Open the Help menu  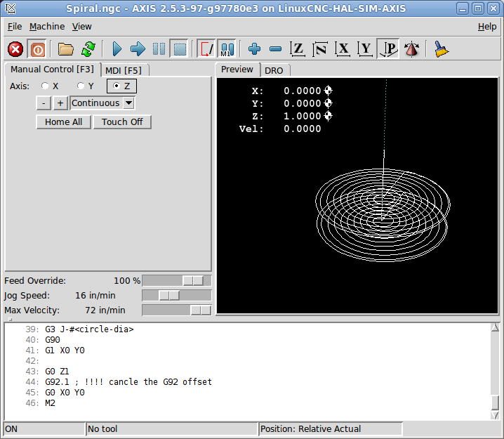[487, 27]
